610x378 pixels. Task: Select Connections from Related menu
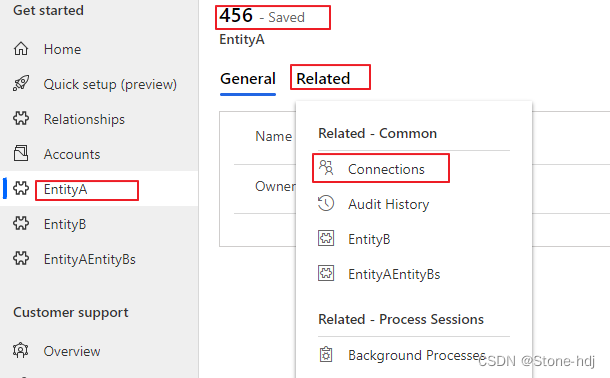(x=381, y=168)
